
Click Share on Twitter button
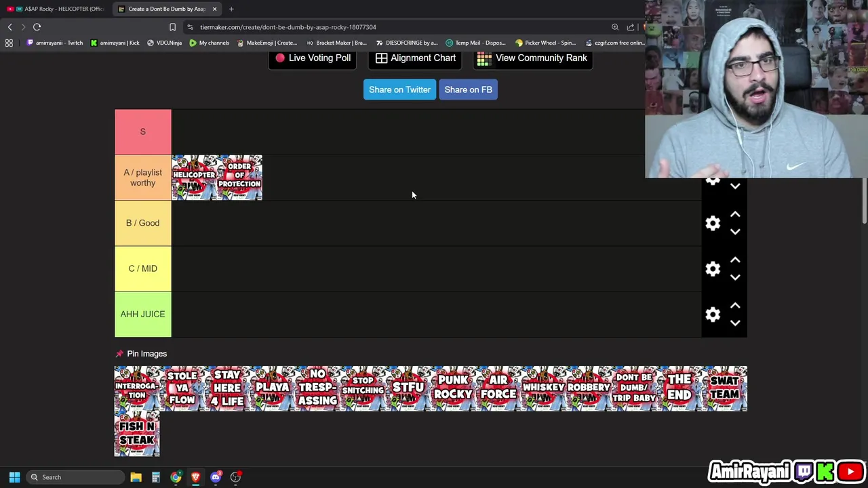(x=399, y=89)
